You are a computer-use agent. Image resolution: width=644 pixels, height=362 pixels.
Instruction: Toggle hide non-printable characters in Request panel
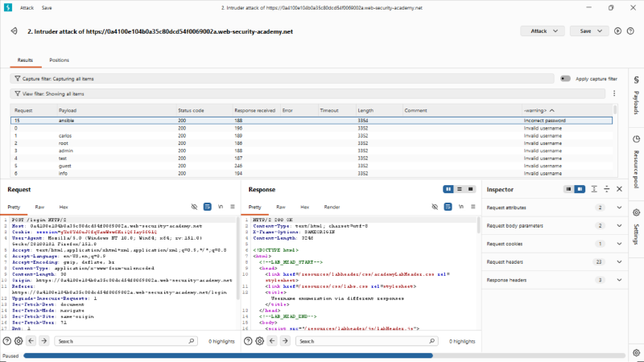194,207
